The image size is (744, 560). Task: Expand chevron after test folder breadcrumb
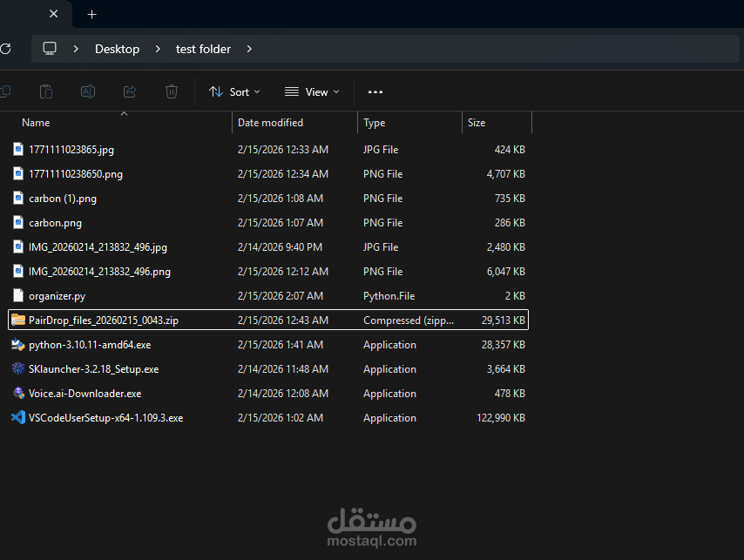tap(249, 49)
